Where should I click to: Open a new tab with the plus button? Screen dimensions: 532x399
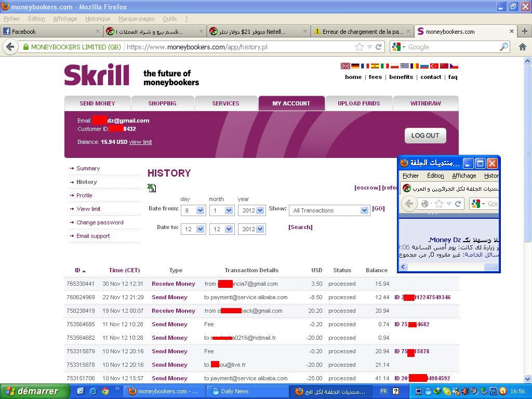[x=525, y=31]
